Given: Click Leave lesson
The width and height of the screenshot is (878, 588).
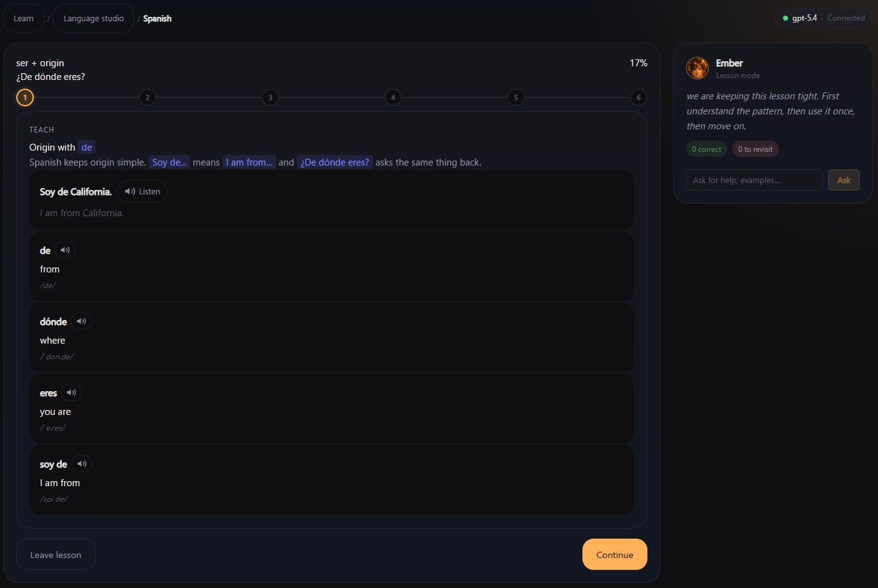Looking at the screenshot, I should pos(56,554).
